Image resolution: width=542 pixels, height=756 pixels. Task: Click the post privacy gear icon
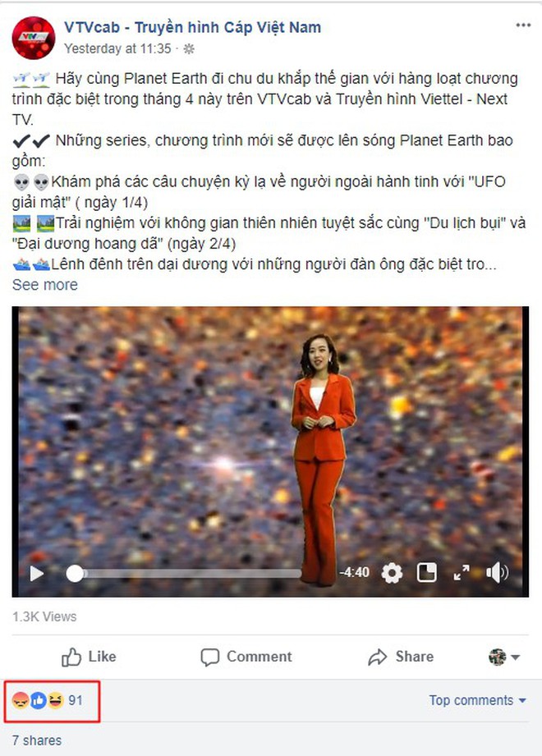[189, 48]
